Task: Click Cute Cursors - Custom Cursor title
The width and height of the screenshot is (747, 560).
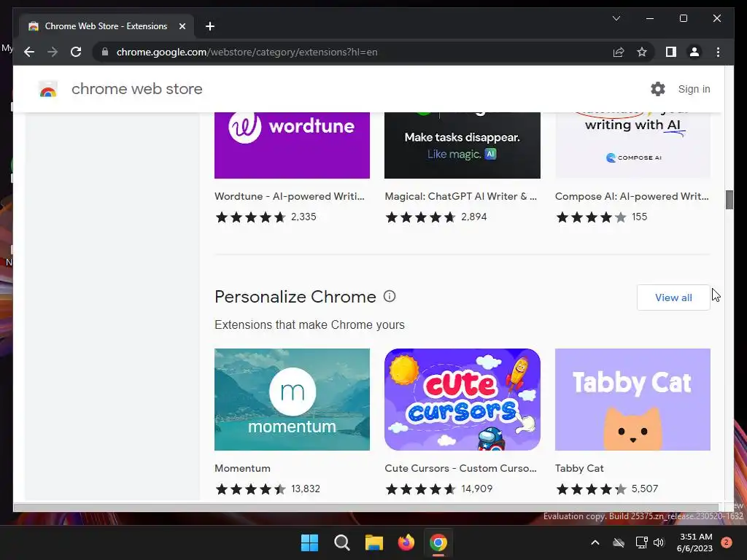Action: [x=460, y=468]
